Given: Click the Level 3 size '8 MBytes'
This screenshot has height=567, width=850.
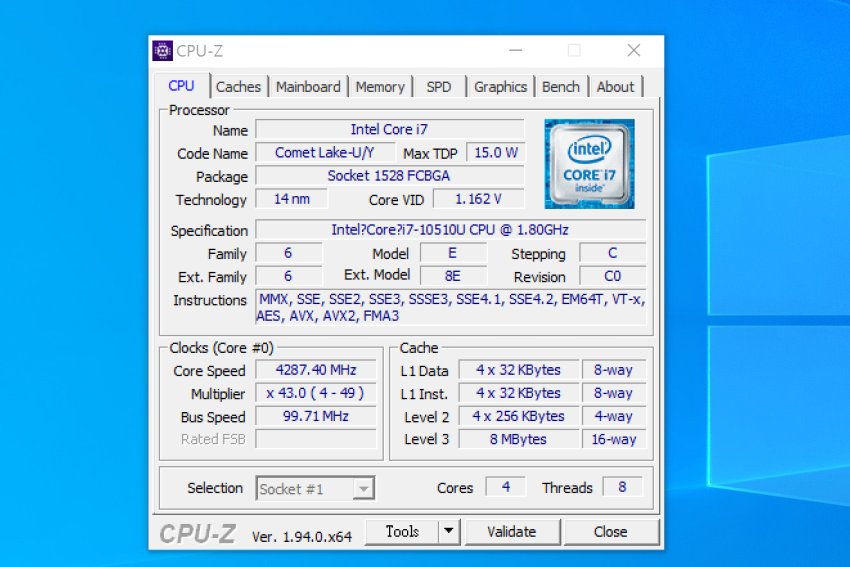Looking at the screenshot, I should [x=519, y=439].
